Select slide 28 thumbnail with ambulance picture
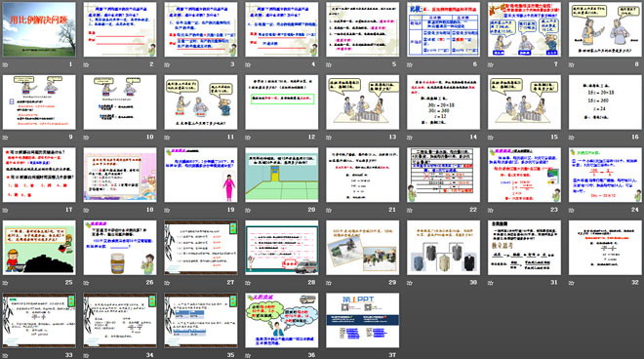This screenshot has height=359, width=644. (281, 247)
